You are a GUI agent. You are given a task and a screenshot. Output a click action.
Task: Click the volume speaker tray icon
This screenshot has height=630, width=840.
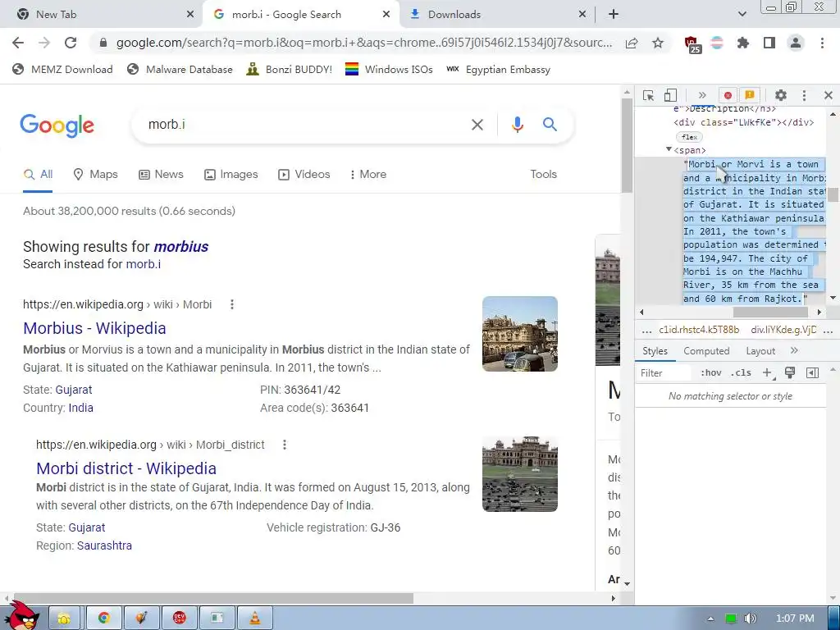tap(750, 619)
